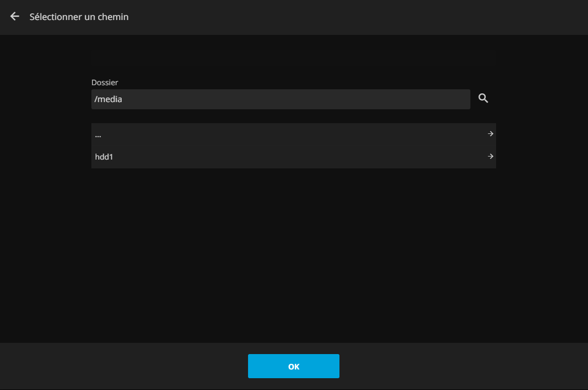Click the right arrow on the '...' row

tap(490, 134)
